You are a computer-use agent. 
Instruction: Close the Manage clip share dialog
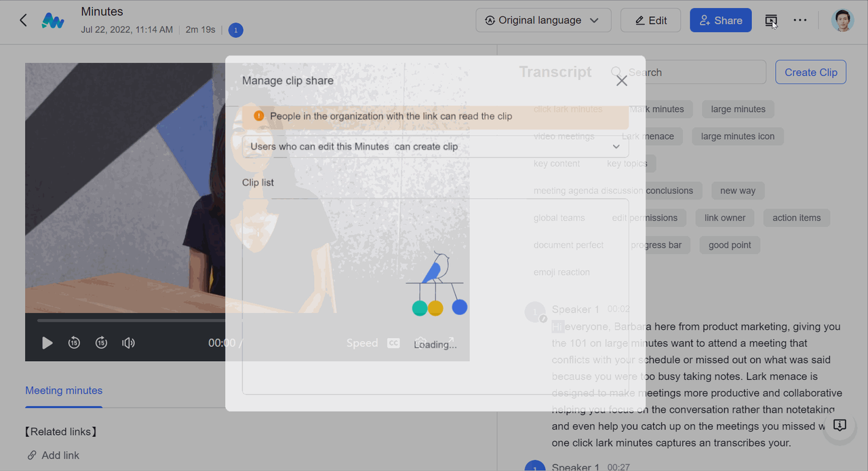coord(621,81)
